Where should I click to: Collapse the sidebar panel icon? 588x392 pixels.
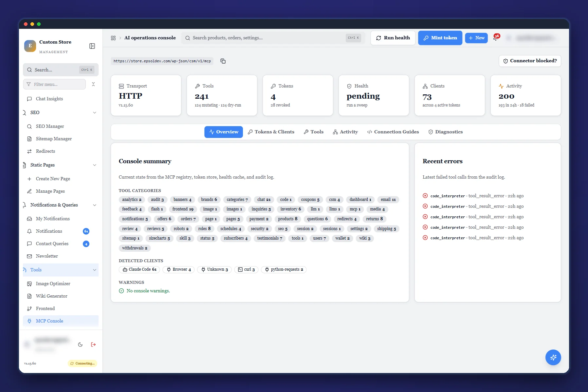(92, 46)
